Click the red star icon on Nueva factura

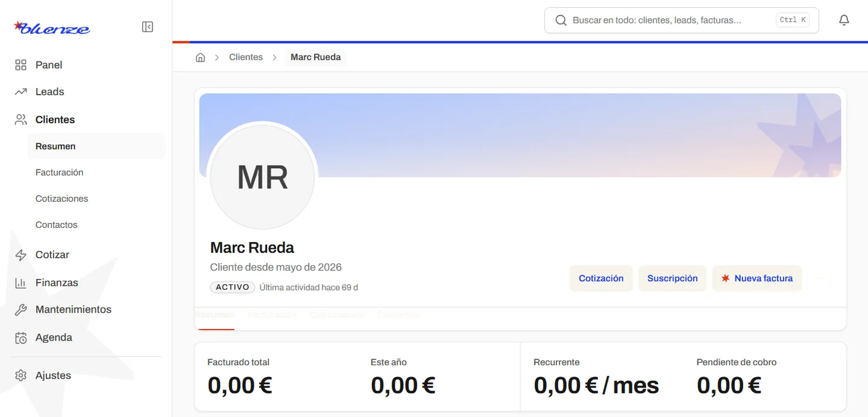725,278
